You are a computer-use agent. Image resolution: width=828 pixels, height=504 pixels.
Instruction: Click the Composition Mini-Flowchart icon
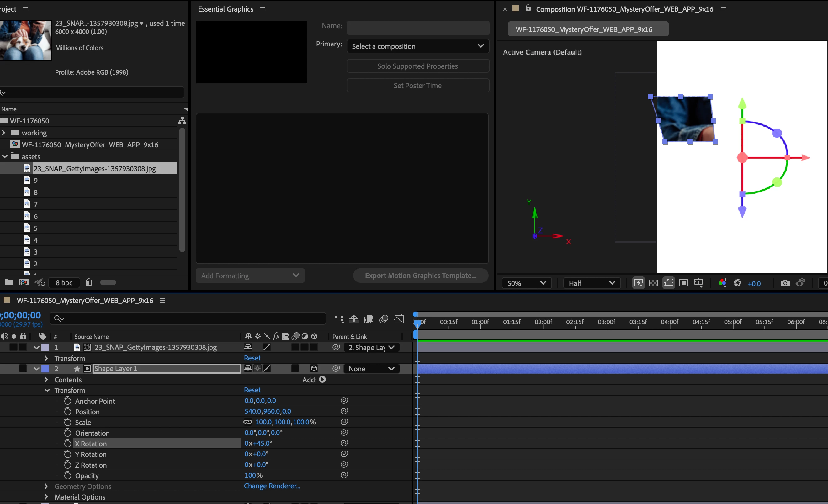tap(338, 319)
